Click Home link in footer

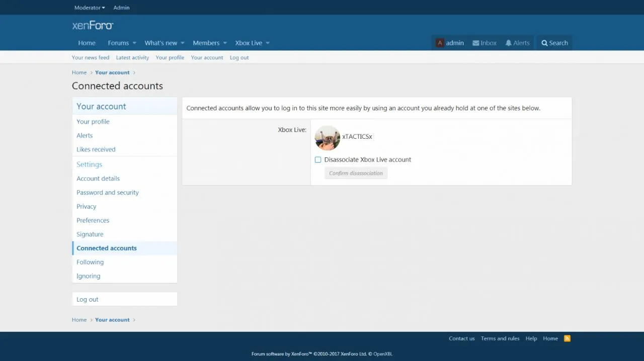coord(550,339)
